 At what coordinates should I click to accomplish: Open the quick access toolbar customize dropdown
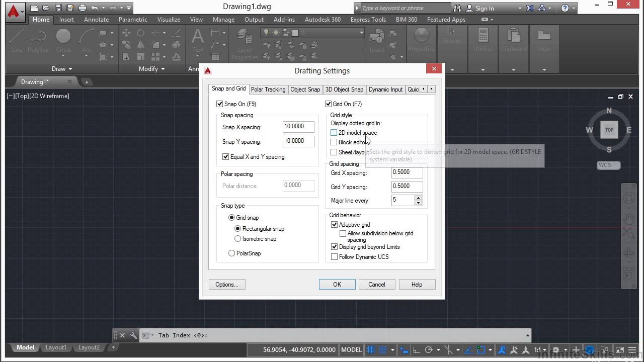click(x=129, y=8)
